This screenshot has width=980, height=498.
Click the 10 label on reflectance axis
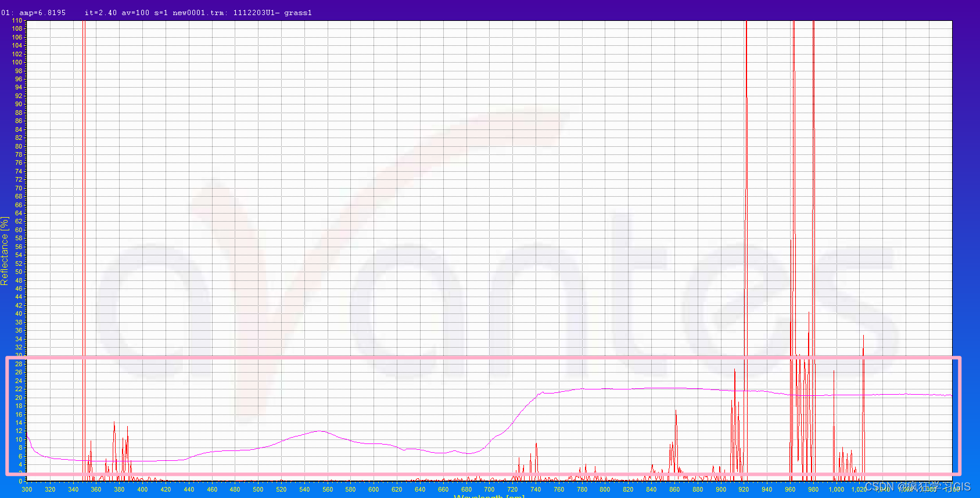point(19,439)
